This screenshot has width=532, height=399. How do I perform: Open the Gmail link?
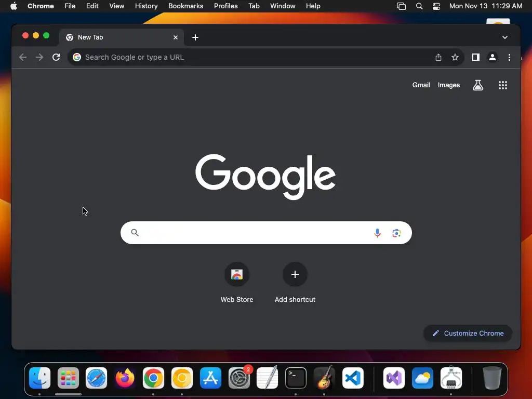pos(421,85)
